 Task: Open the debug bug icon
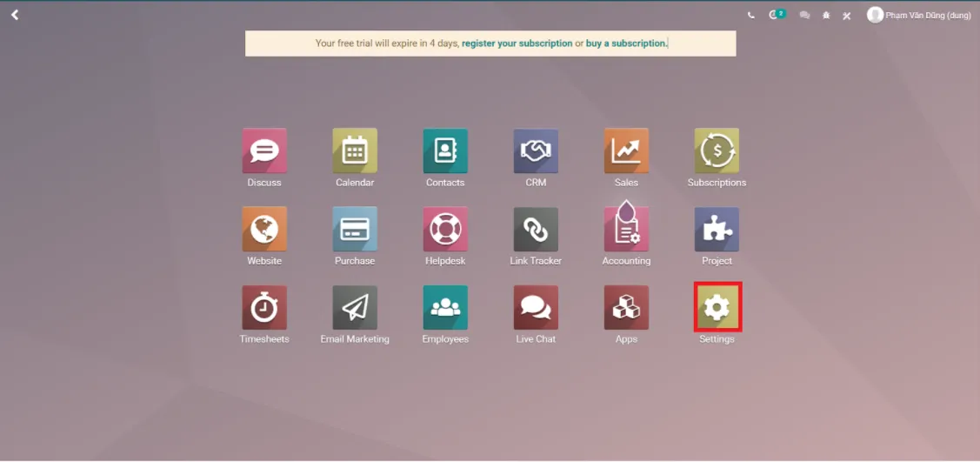(x=826, y=16)
